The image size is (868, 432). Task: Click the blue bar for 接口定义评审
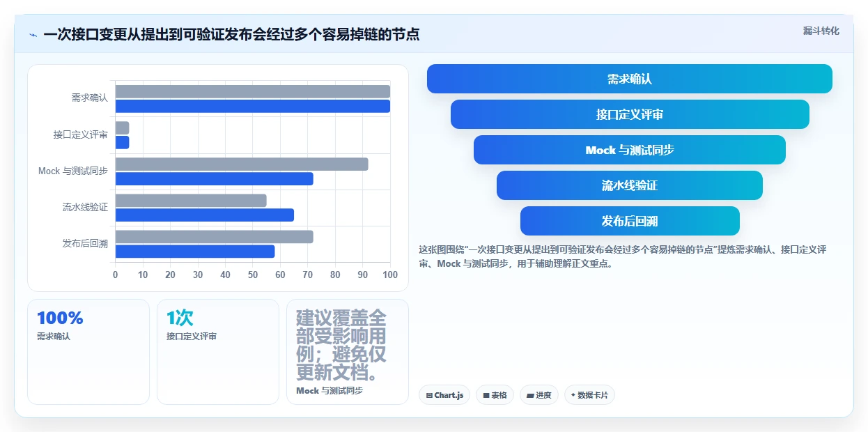(x=122, y=142)
